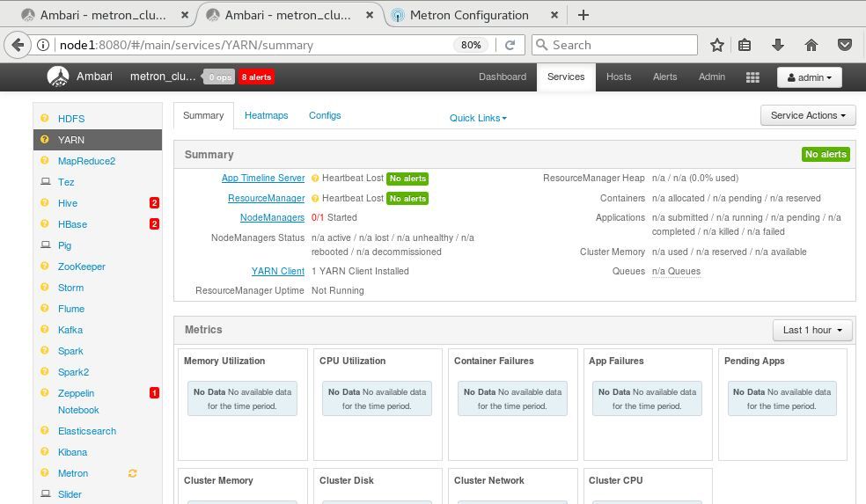This screenshot has height=504, width=866.
Task: Click the Ambari logo icon
Action: tap(58, 77)
